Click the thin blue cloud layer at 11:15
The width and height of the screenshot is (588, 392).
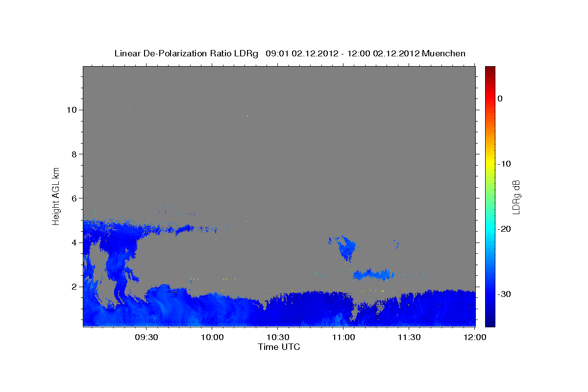point(374,274)
